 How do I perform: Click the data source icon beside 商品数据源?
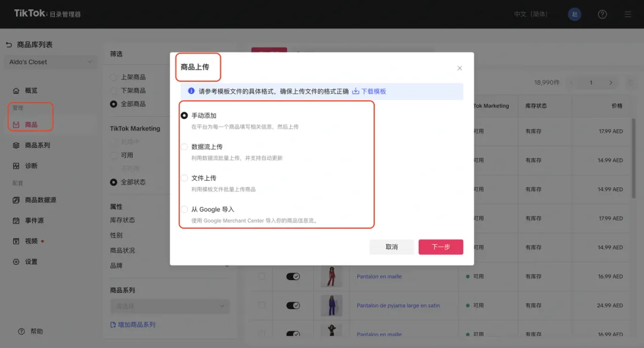(x=16, y=200)
